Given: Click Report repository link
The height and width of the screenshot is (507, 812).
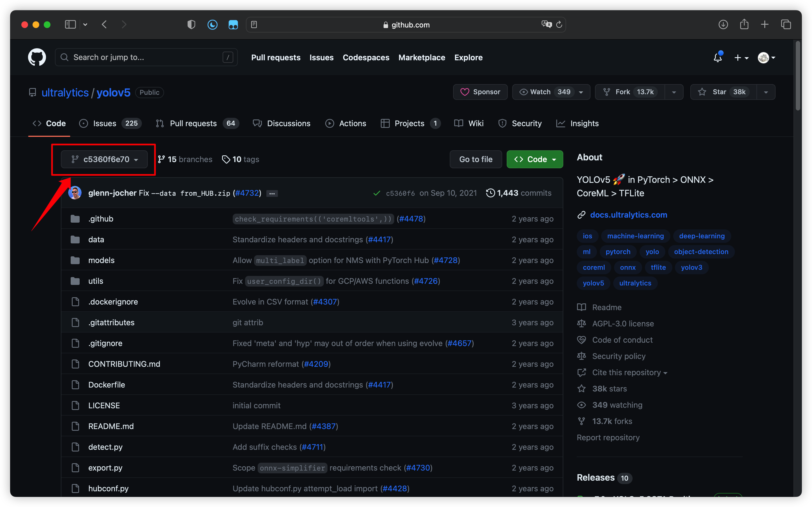Looking at the screenshot, I should pos(608,437).
